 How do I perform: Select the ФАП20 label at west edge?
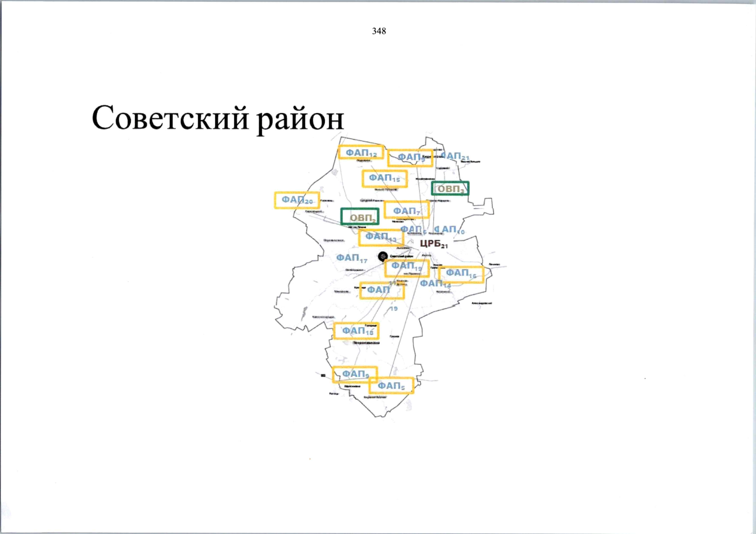coord(297,200)
